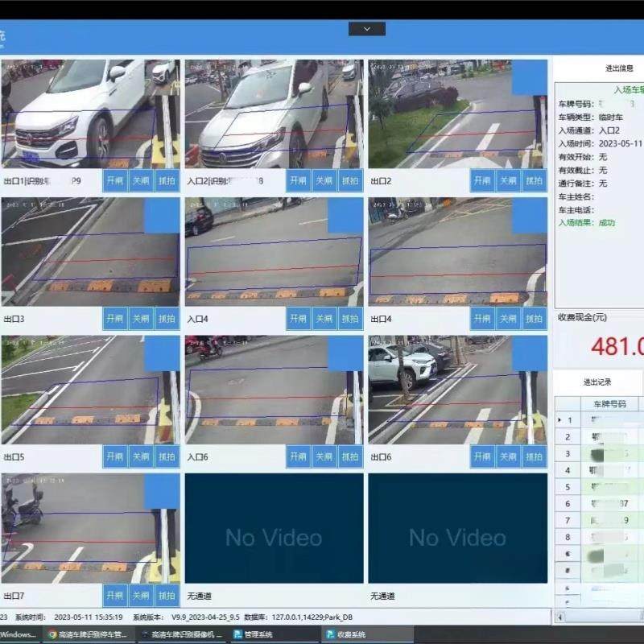
Task: Select the 出口6 camera feed
Action: click(457, 390)
